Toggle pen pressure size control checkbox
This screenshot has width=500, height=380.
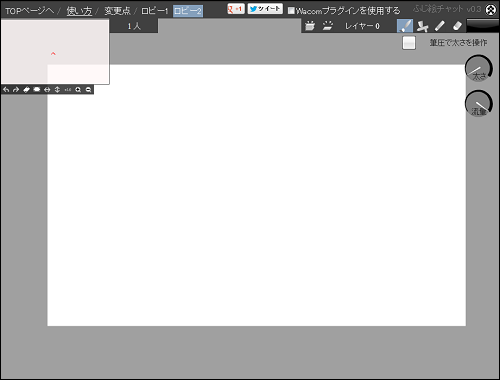[409, 43]
